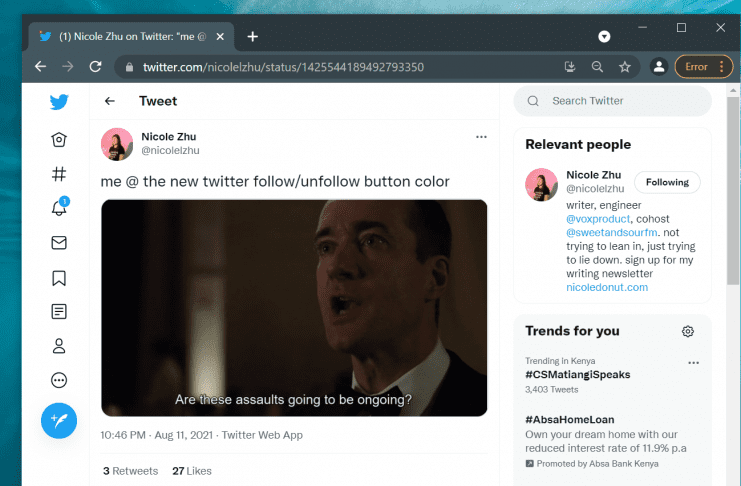Image resolution: width=741 pixels, height=486 pixels.
Task: Open Bookmarks icon in sidebar
Action: [x=59, y=278]
